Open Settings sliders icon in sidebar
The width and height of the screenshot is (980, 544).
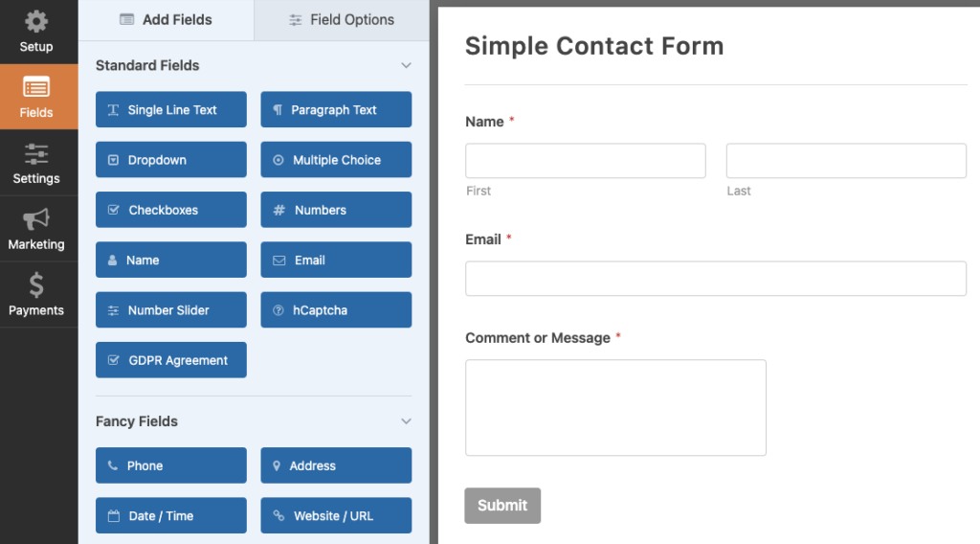click(36, 154)
